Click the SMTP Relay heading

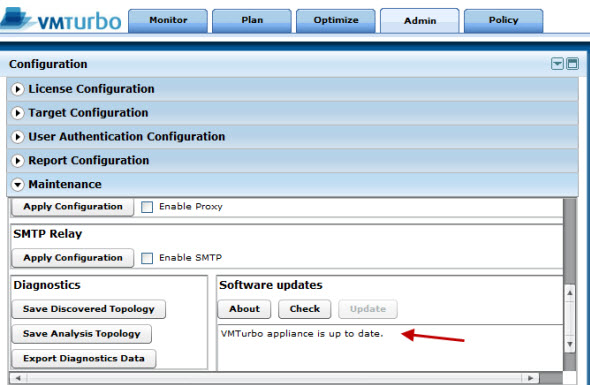click(47, 234)
